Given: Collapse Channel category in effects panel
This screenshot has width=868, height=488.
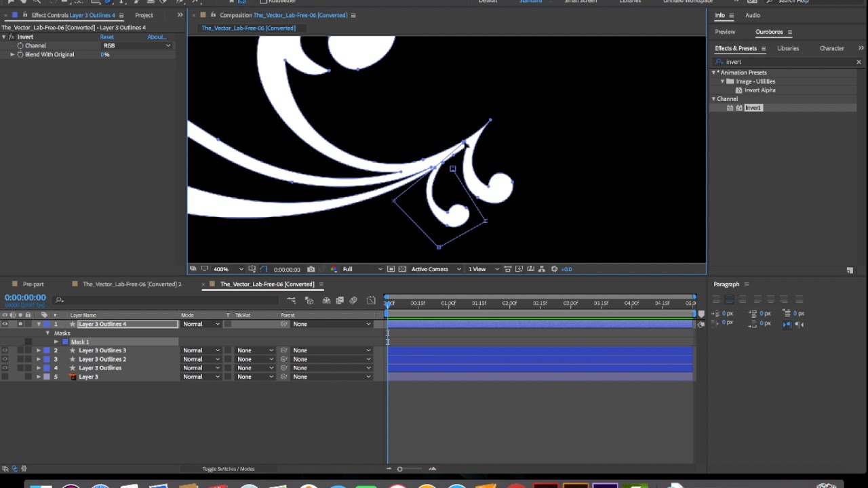Looking at the screenshot, I should point(713,99).
